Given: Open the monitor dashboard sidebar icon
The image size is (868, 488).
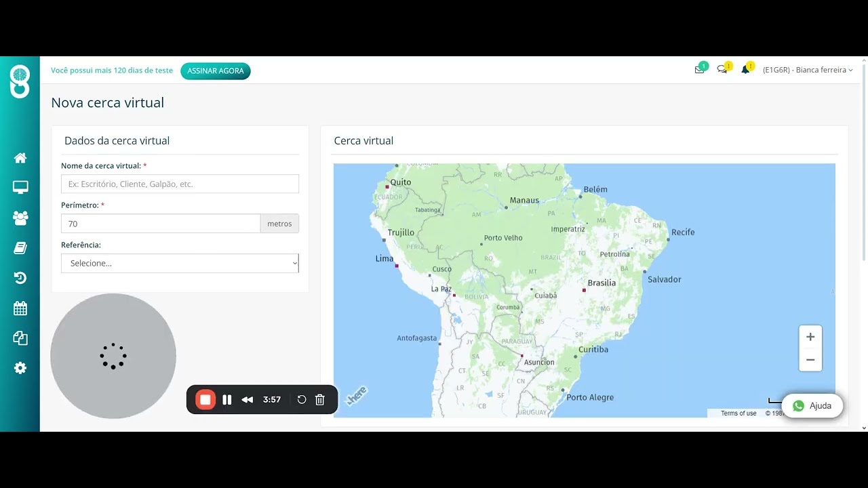Looking at the screenshot, I should pyautogui.click(x=20, y=188).
